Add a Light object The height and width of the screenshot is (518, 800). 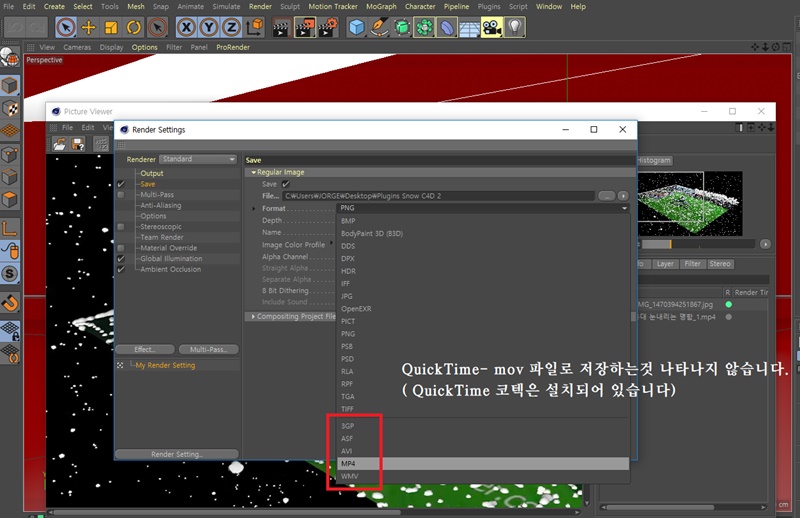click(514, 27)
